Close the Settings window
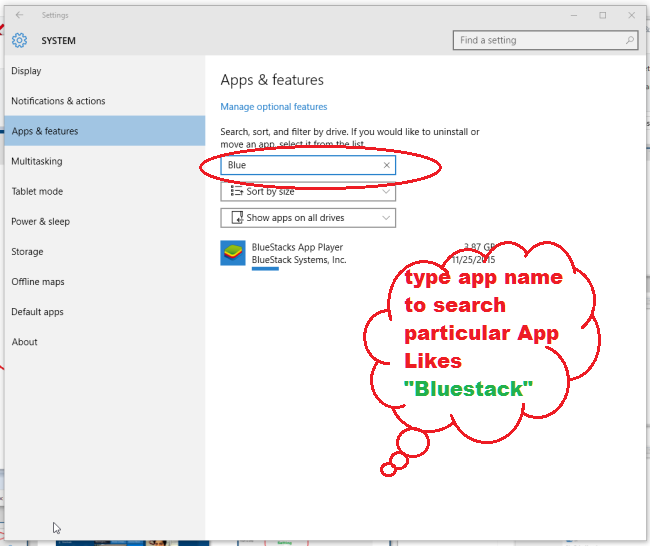The image size is (650, 546). click(x=631, y=15)
